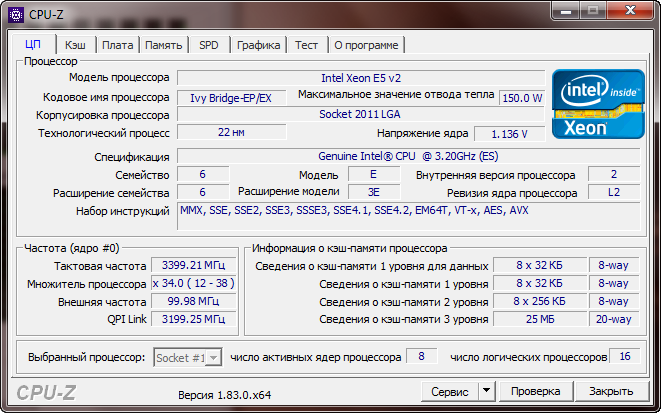Screen dimensions: 661x413
Task: Open the Графика tab
Action: (x=258, y=45)
